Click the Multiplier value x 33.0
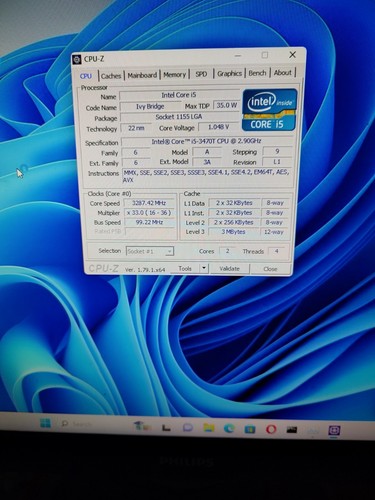Viewport: 375px width, 500px height. click(x=149, y=213)
